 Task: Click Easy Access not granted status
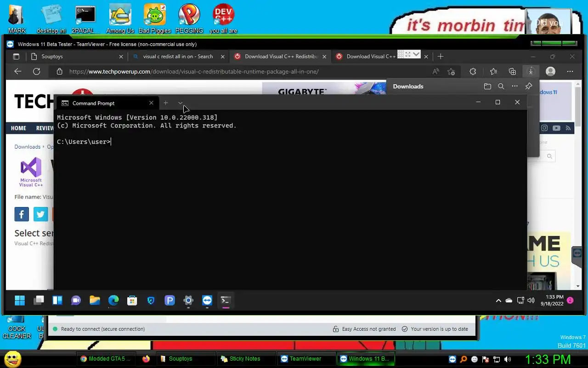pos(364,329)
